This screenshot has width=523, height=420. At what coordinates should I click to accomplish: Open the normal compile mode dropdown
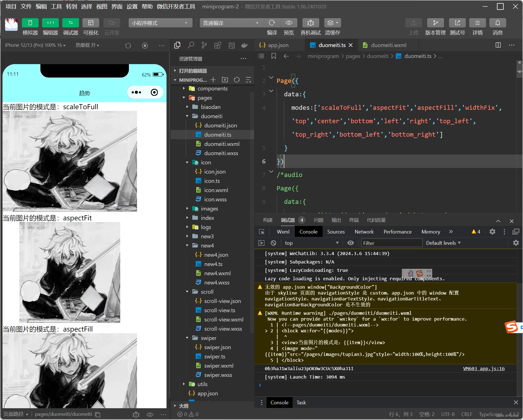232,23
